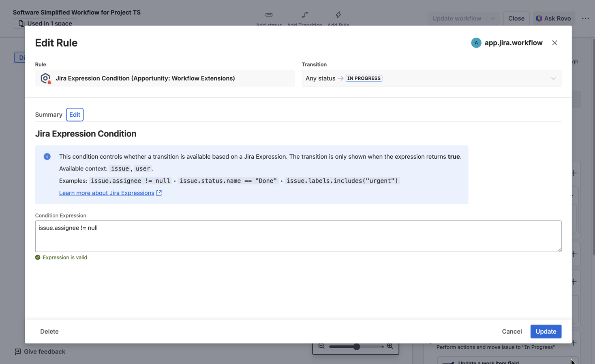This screenshot has width=595, height=364.
Task: Open Learn more about Jira Expressions link
Action: [107, 193]
